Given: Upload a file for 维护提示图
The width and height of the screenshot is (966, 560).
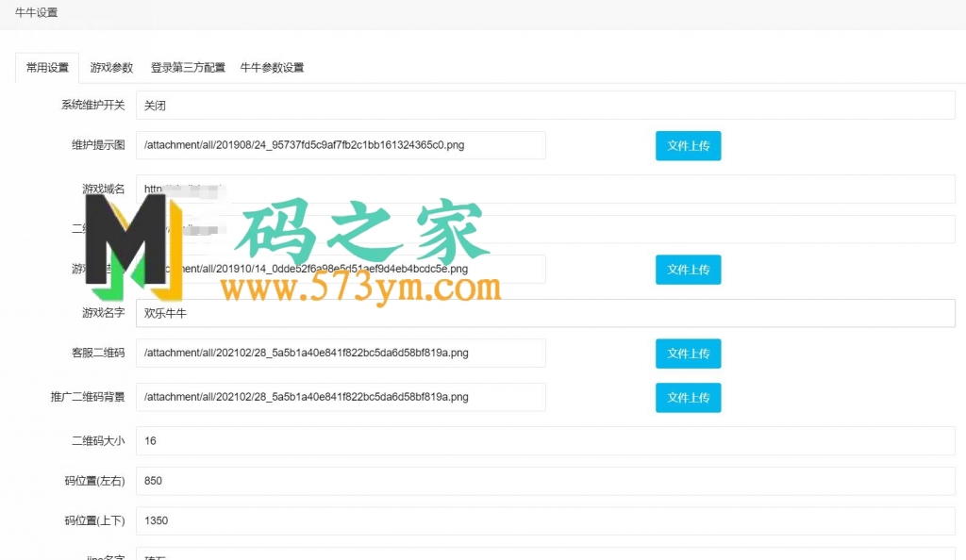Looking at the screenshot, I should [688, 146].
